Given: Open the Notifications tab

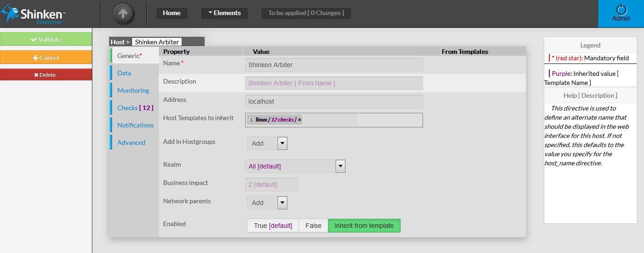Looking at the screenshot, I should click(135, 125).
